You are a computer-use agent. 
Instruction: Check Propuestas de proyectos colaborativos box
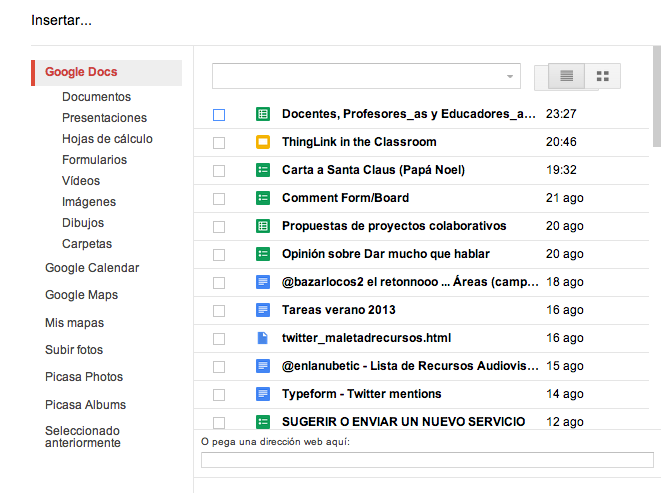pyautogui.click(x=219, y=227)
